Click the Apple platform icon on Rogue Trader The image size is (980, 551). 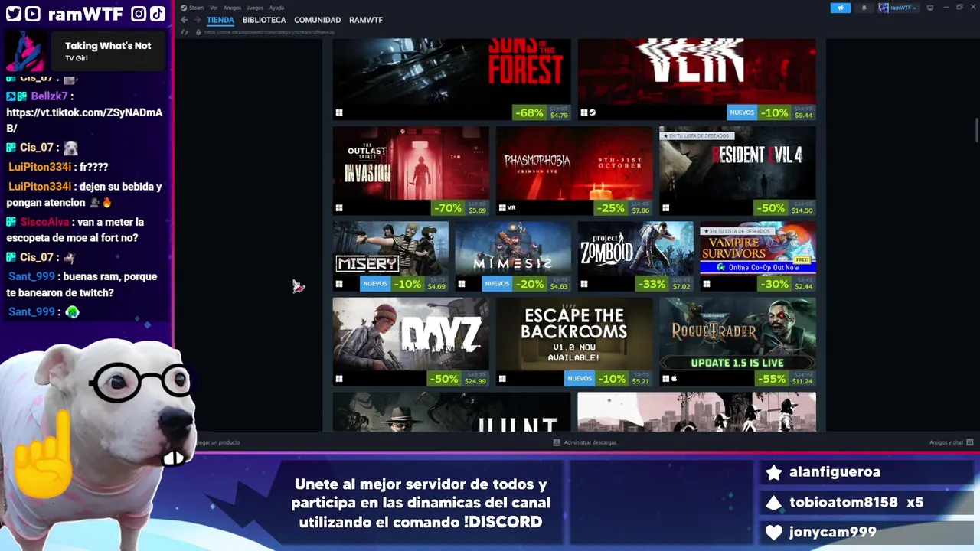click(675, 379)
